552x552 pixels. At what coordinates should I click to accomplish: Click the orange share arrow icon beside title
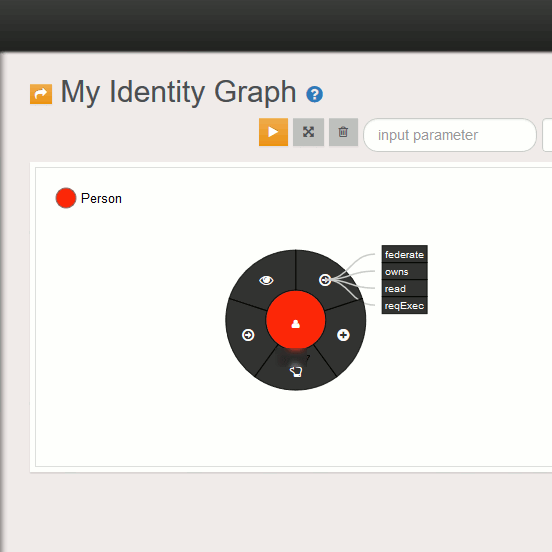(x=41, y=94)
